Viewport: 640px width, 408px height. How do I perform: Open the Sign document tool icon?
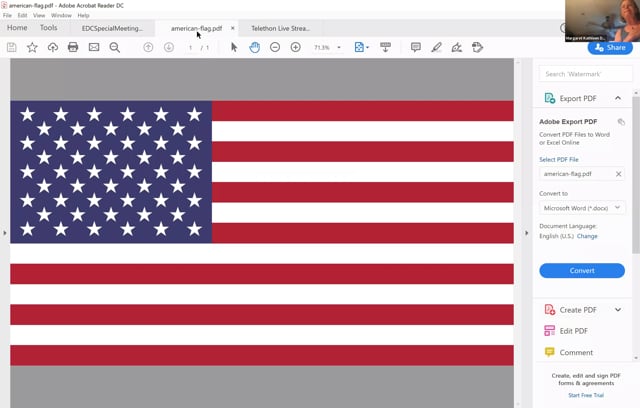click(457, 47)
